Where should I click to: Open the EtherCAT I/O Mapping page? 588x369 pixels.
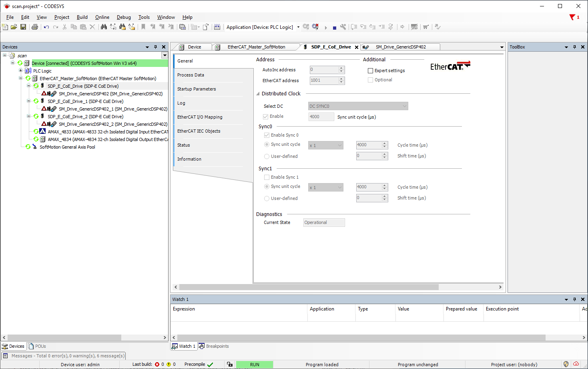(200, 117)
